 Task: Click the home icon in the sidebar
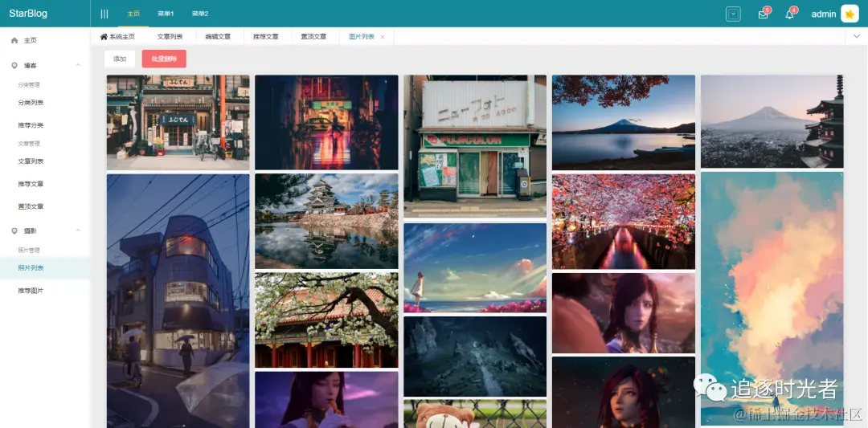pyautogui.click(x=14, y=40)
